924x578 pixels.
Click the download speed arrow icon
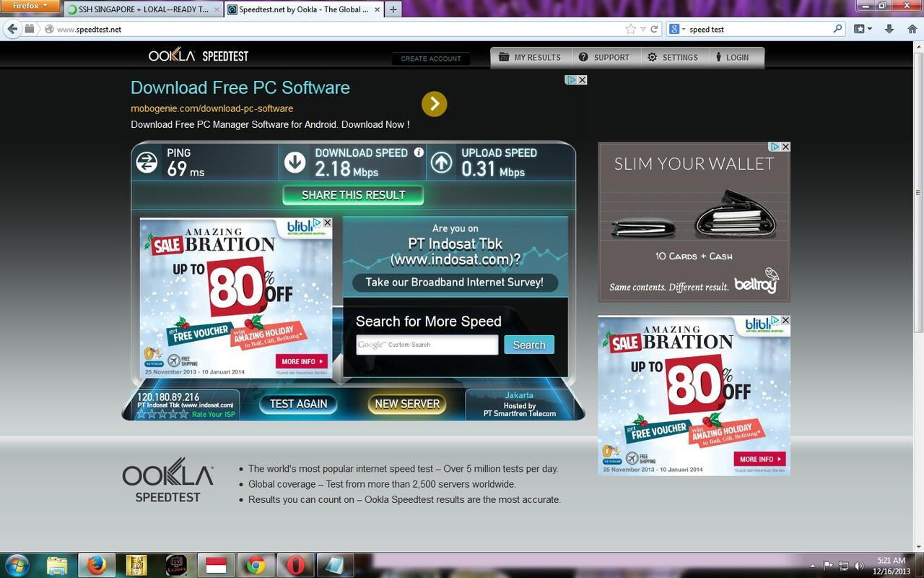295,163
